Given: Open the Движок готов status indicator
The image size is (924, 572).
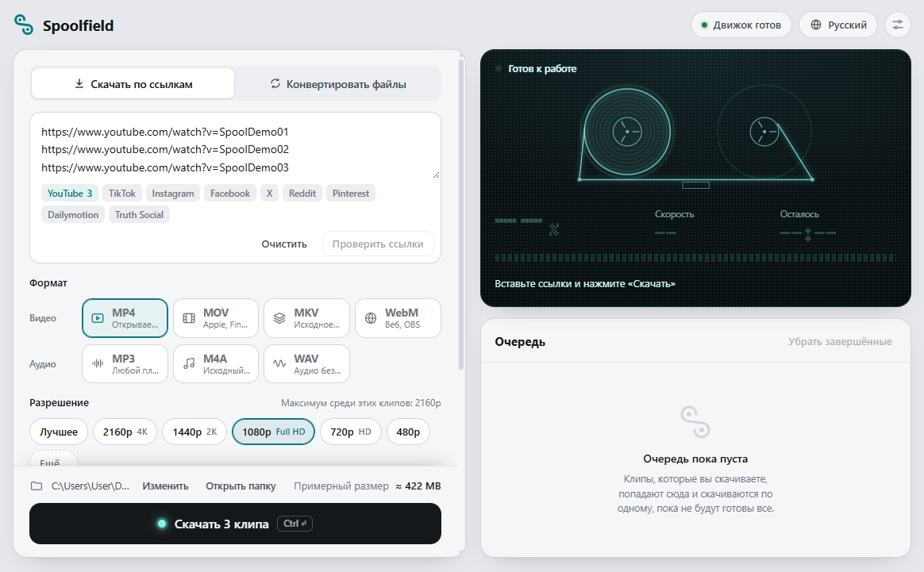Looking at the screenshot, I should (x=741, y=25).
